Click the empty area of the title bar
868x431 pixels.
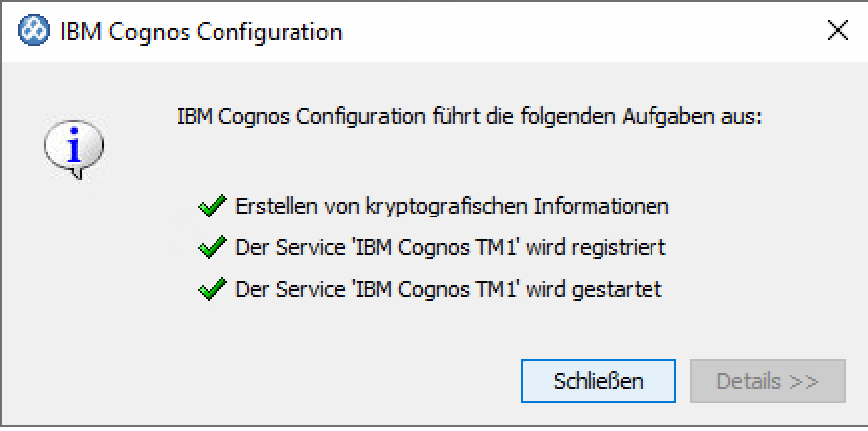[x=579, y=32]
